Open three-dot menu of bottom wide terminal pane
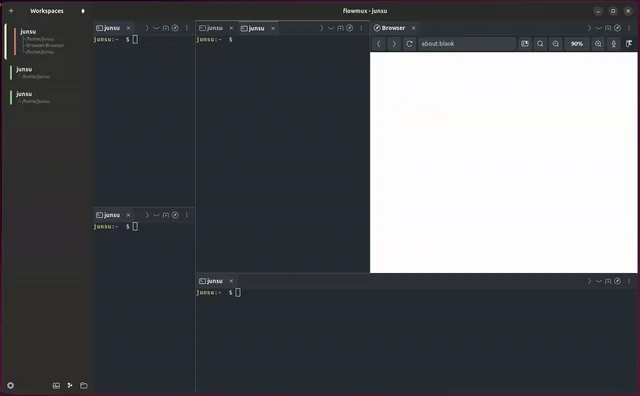The height and width of the screenshot is (396, 640). (629, 281)
